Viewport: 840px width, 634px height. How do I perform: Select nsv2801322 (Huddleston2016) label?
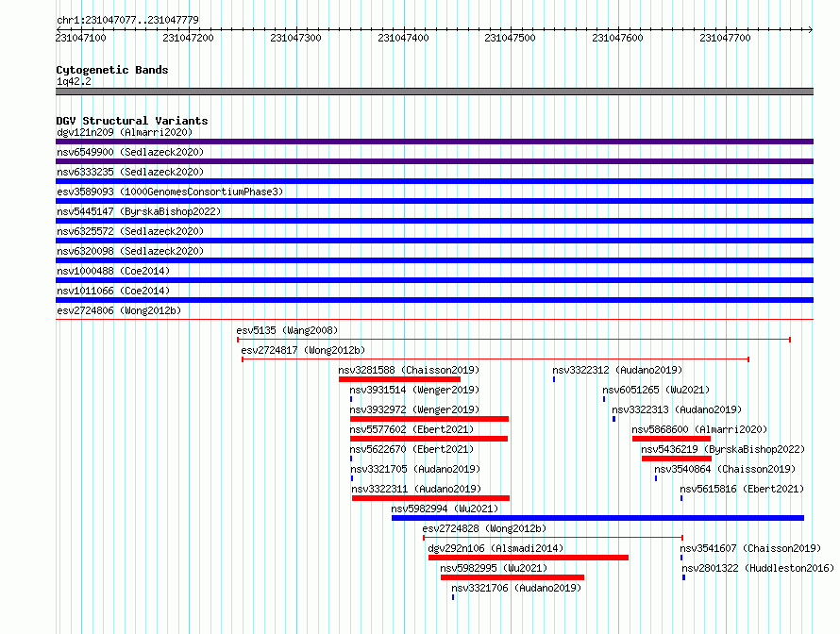[x=758, y=568]
